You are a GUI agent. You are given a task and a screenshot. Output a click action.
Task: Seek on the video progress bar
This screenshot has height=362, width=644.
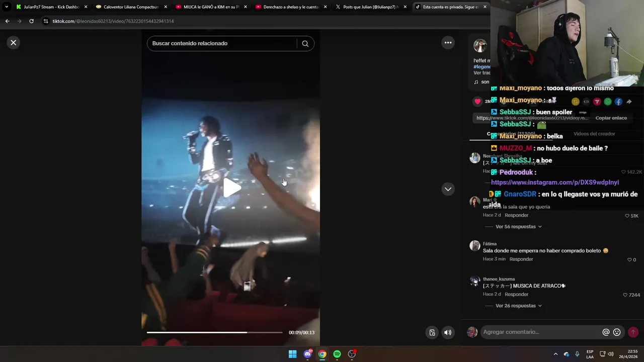[x=214, y=332]
